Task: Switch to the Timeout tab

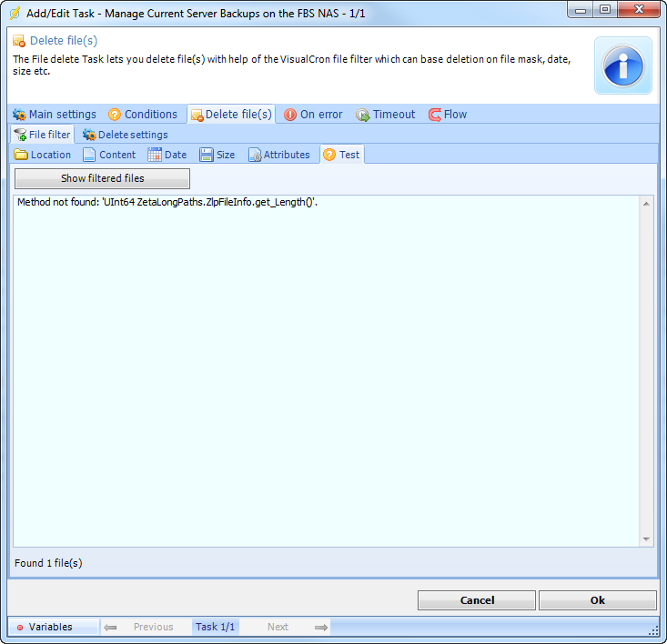Action: [x=386, y=115]
